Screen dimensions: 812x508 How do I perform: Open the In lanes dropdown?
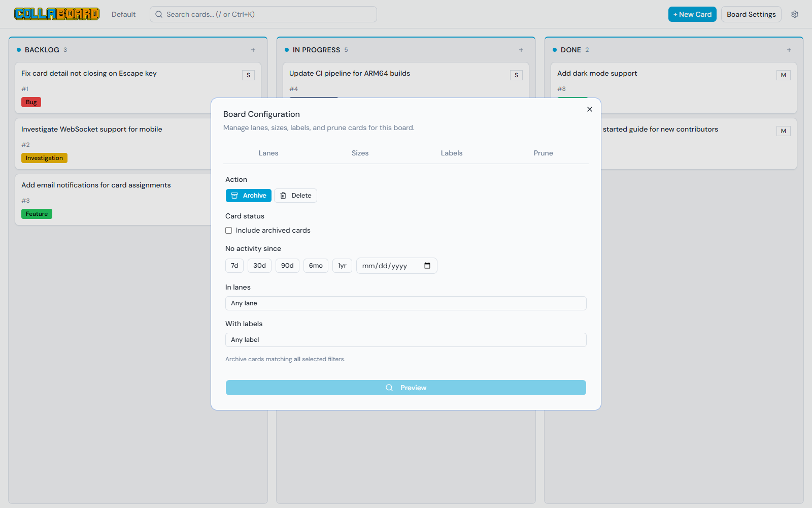click(x=406, y=303)
